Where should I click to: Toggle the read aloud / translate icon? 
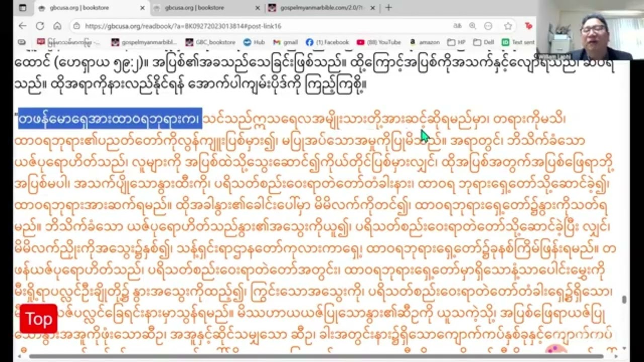pos(457,26)
